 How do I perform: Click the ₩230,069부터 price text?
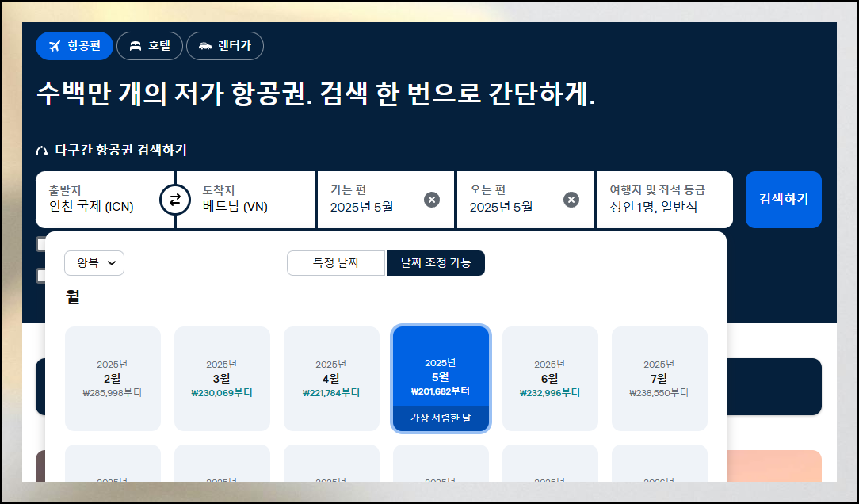coord(222,393)
